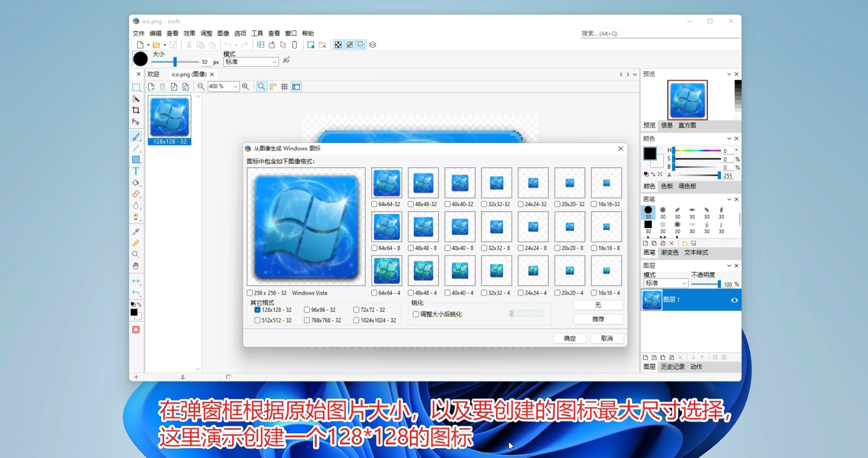Click the layer opacity slider
Screen dimensions: 868x458
[x=706, y=284]
